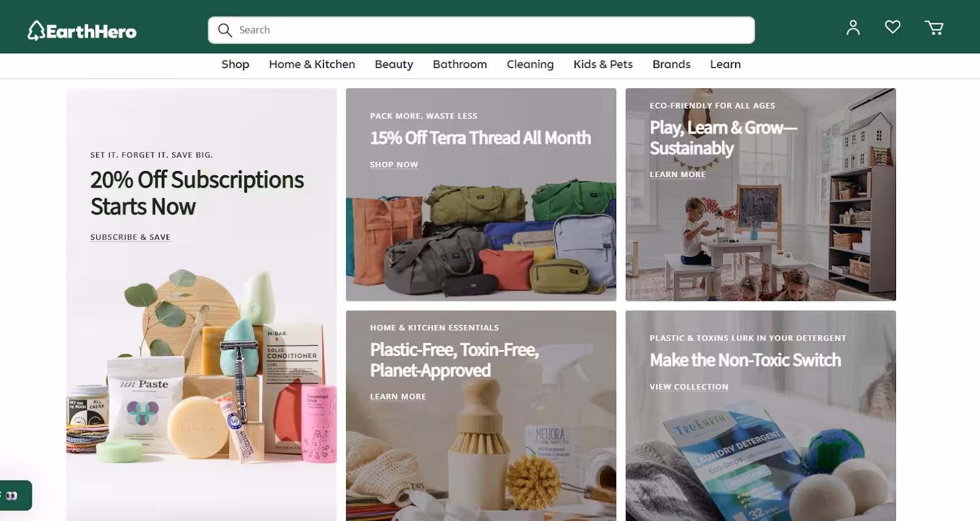The height and width of the screenshot is (521, 980).
Task: Open the shopping cart icon
Action: click(x=934, y=28)
